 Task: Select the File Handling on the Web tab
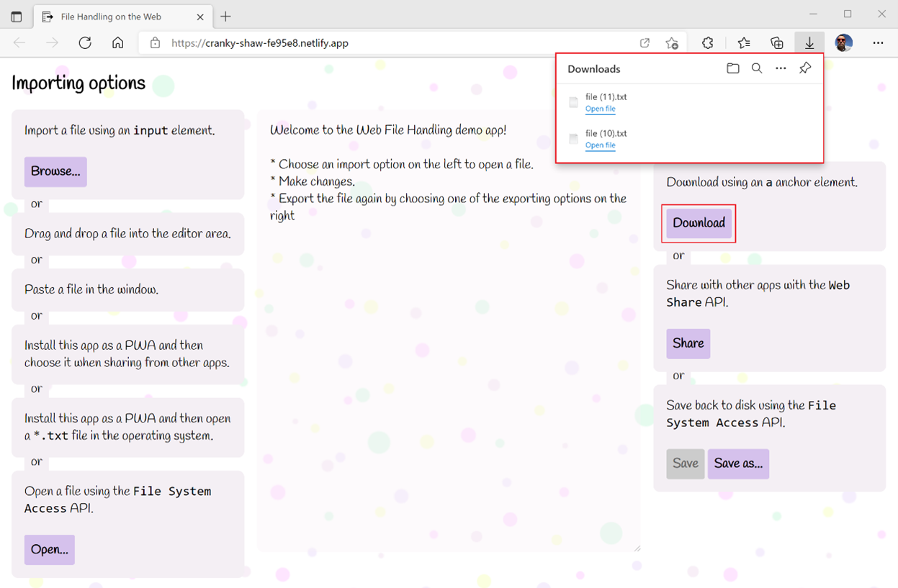[x=111, y=16]
